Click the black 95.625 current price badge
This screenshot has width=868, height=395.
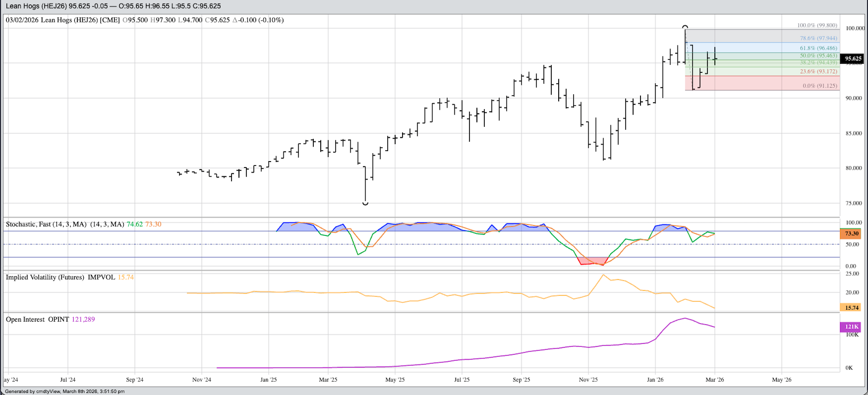click(x=853, y=59)
